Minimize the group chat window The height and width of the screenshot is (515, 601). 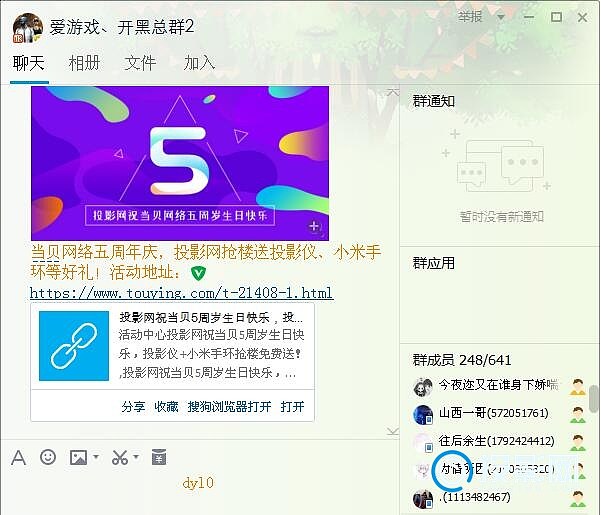coord(529,17)
